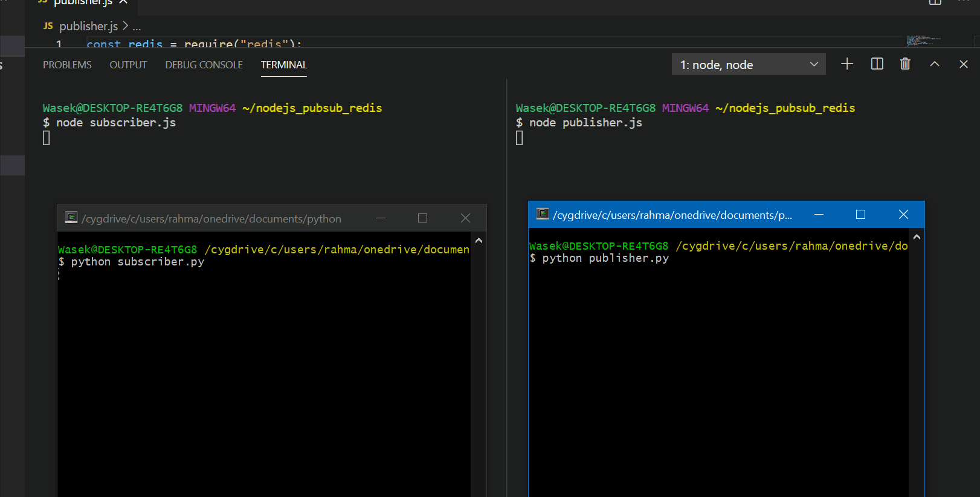
Task: Click the publisher.js breadcrumb item
Action: pyautogui.click(x=88, y=26)
